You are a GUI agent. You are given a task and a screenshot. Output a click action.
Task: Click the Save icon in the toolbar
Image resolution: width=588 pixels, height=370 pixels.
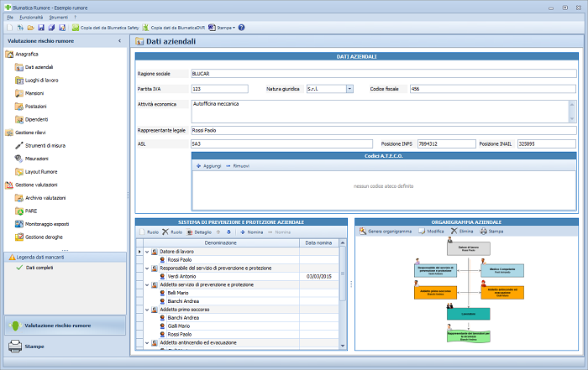40,28
